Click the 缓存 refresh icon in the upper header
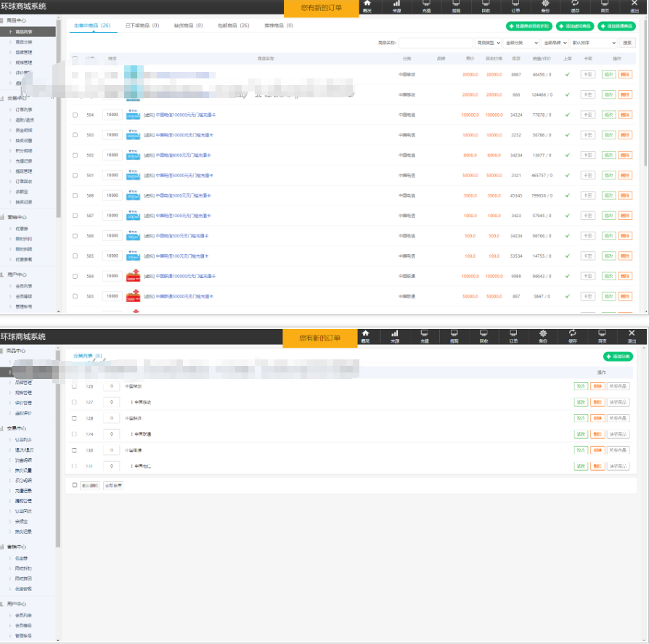Viewport: 649px width, 644px height. click(574, 4)
